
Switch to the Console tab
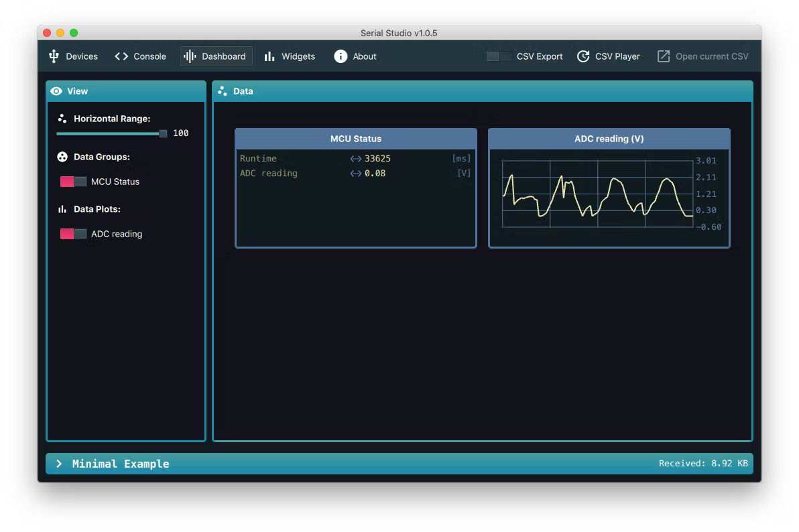point(140,56)
